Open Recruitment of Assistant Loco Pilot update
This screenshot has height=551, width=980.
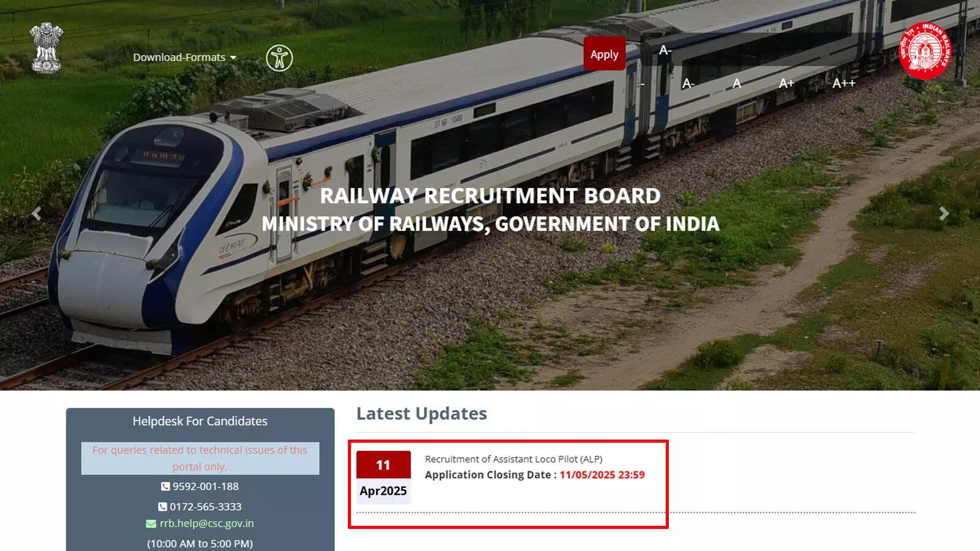[513, 459]
